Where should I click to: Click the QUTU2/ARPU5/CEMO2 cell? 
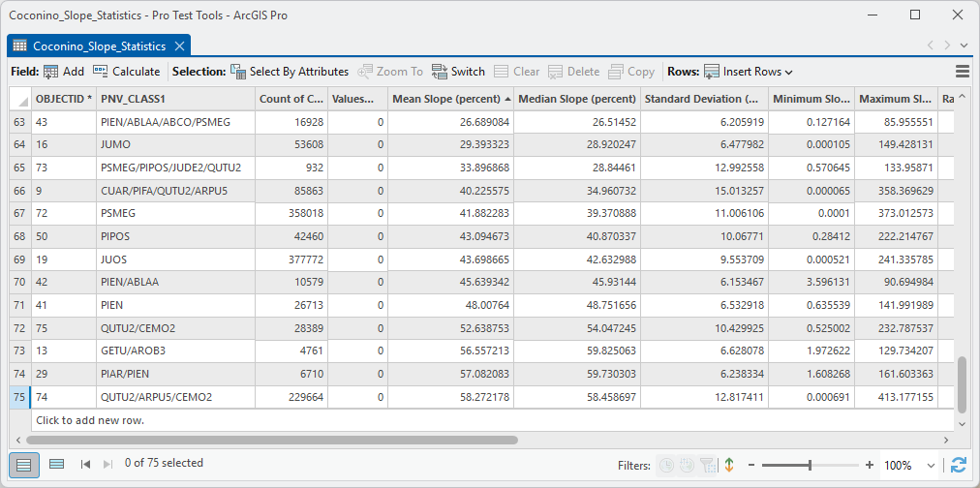pos(175,397)
